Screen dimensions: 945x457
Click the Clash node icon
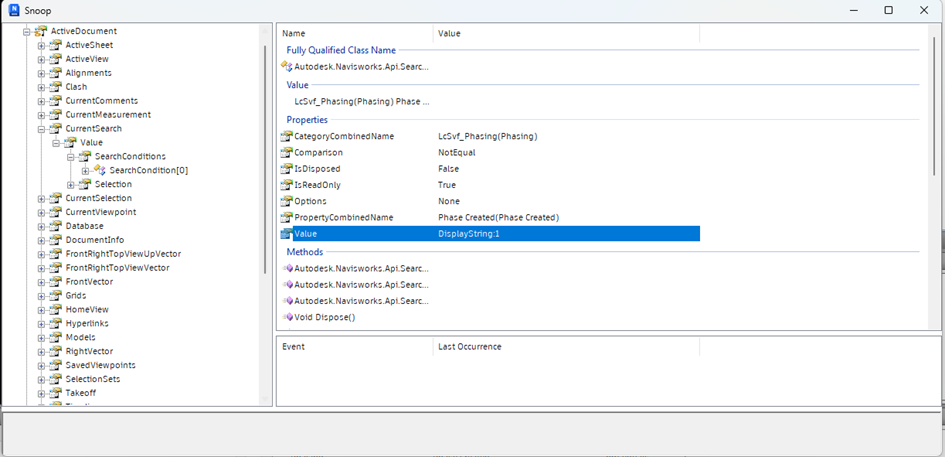[56, 87]
